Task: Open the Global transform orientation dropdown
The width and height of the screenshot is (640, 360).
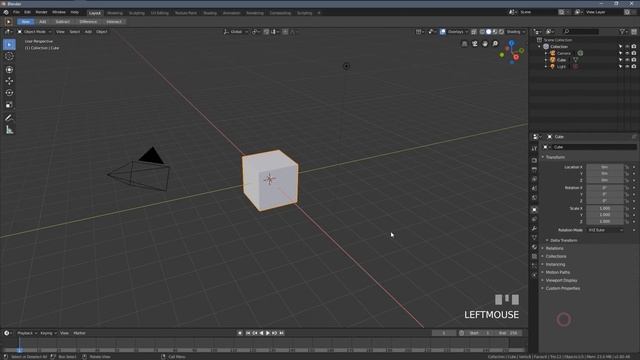Action: pyautogui.click(x=236, y=31)
